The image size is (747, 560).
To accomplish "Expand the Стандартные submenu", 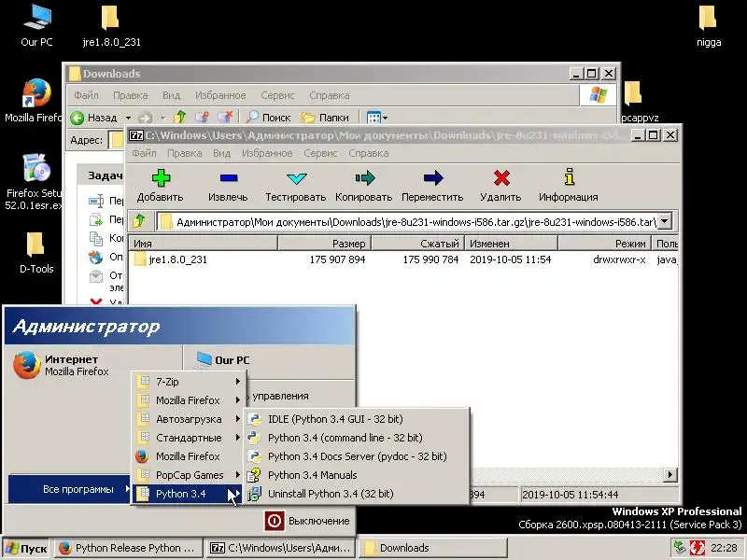I will (189, 438).
